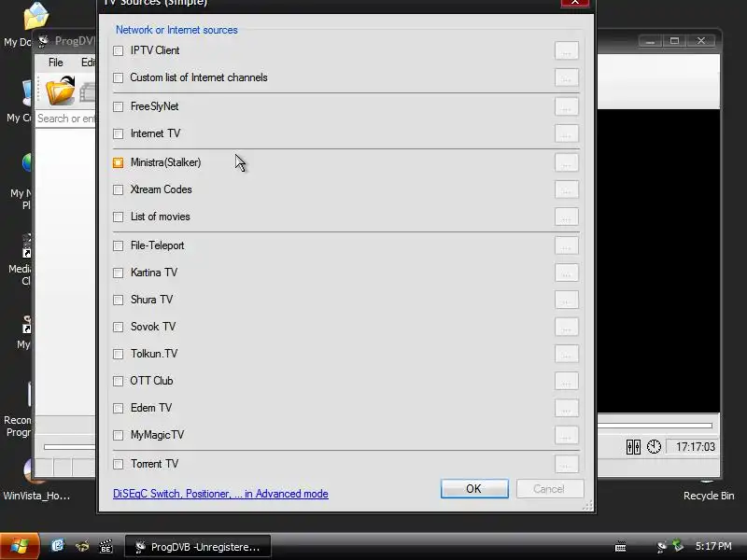Click the ProgDVB satellite tray icon
The height and width of the screenshot is (560, 747).
coord(661,547)
